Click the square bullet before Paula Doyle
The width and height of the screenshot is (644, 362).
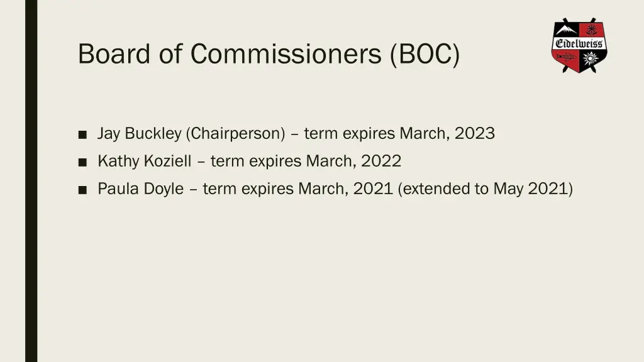pyautogui.click(x=82, y=190)
